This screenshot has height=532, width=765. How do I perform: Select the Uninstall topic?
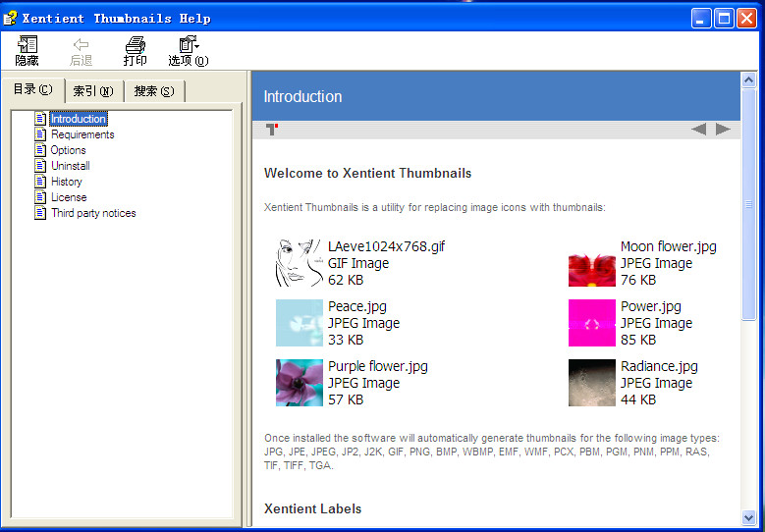(x=70, y=166)
